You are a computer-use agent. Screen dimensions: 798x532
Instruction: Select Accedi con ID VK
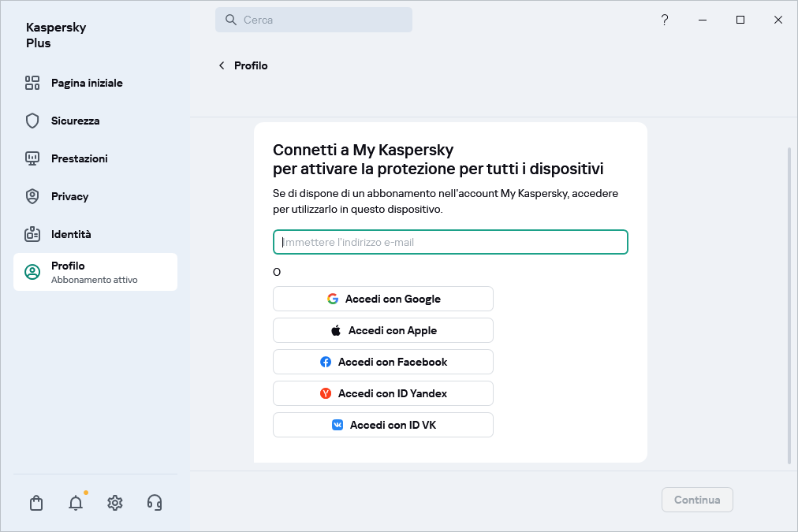click(x=383, y=425)
